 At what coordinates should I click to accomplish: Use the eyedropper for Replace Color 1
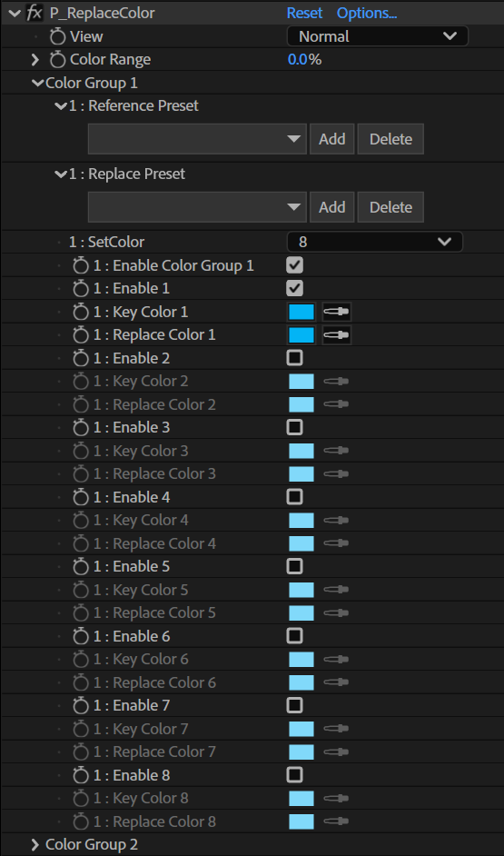337,334
